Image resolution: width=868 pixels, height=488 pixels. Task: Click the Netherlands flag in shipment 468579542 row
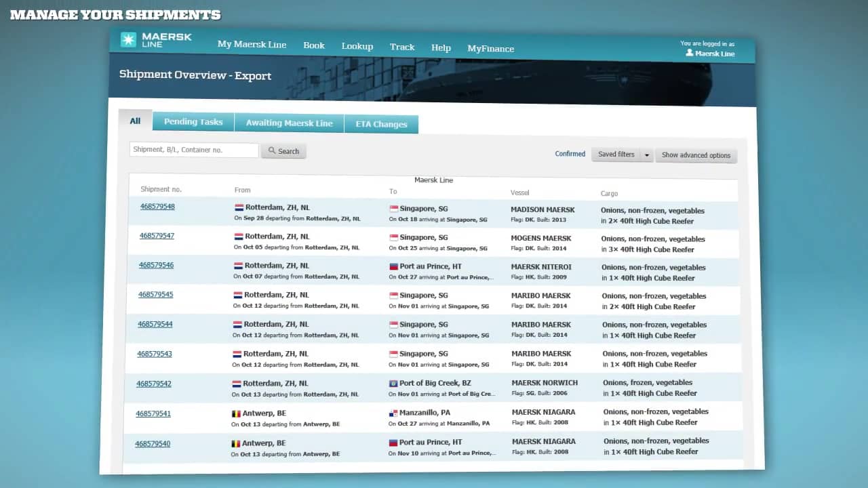237,384
